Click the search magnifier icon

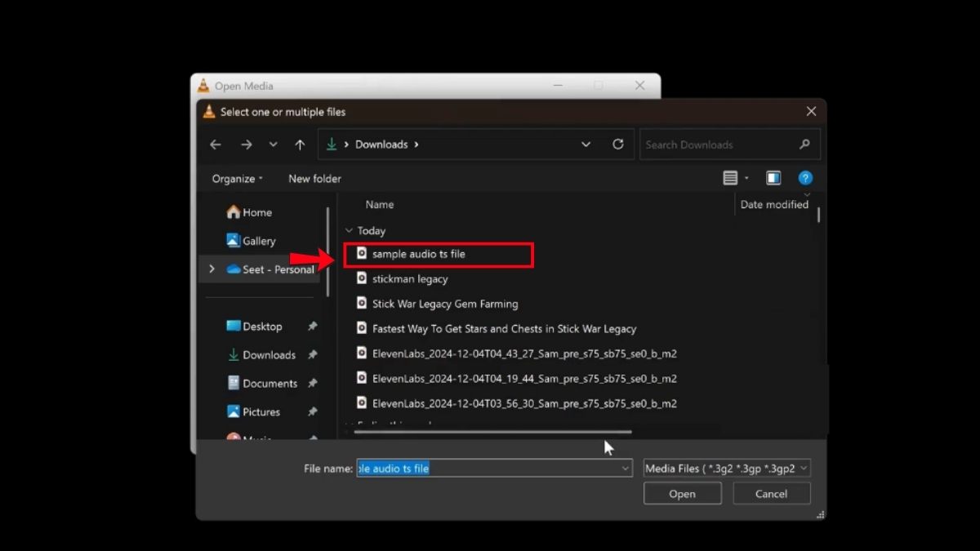click(x=804, y=144)
